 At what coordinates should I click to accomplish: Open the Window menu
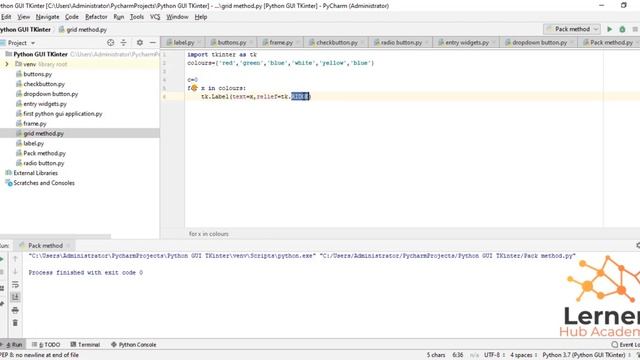(x=177, y=17)
